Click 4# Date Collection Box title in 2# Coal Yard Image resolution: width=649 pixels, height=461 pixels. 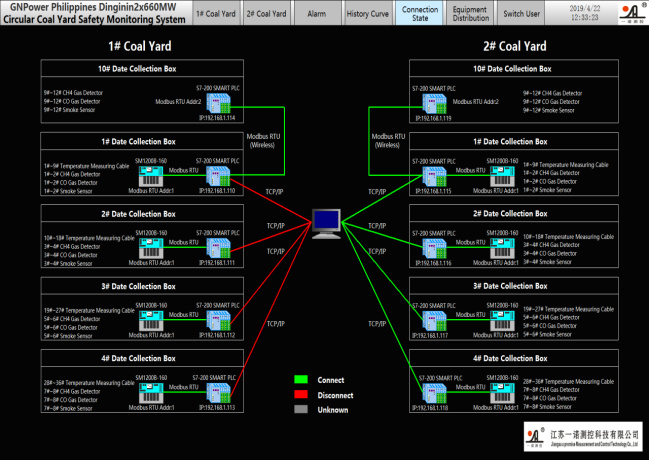(510, 358)
